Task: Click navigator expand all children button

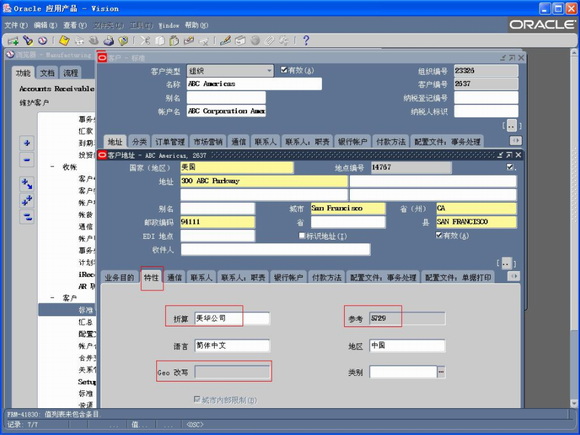Action: click(x=27, y=183)
